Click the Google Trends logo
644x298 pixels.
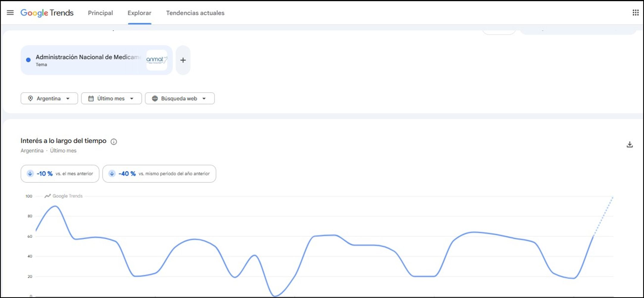click(x=47, y=13)
